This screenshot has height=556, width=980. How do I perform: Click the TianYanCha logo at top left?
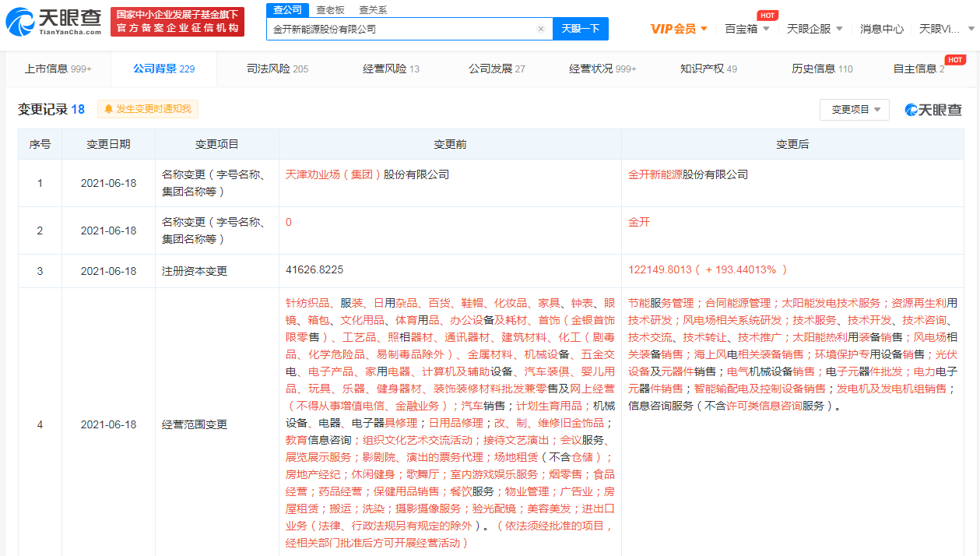pos(53,22)
